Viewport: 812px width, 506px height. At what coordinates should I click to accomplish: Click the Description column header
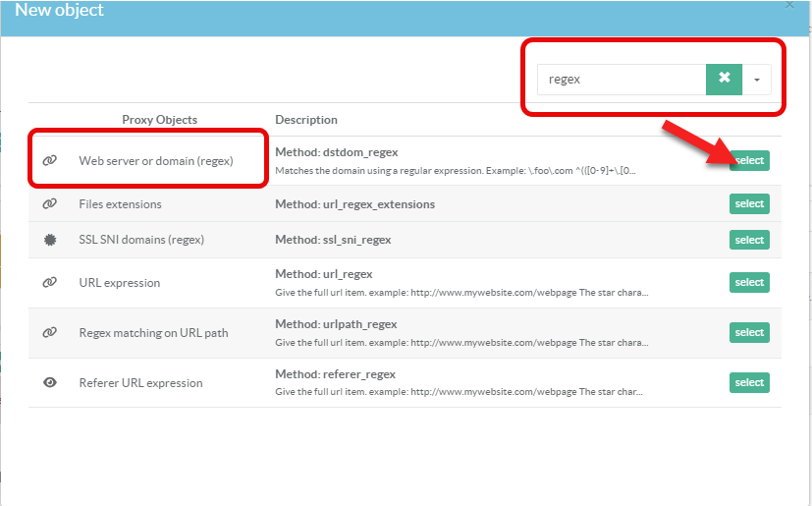(305, 120)
